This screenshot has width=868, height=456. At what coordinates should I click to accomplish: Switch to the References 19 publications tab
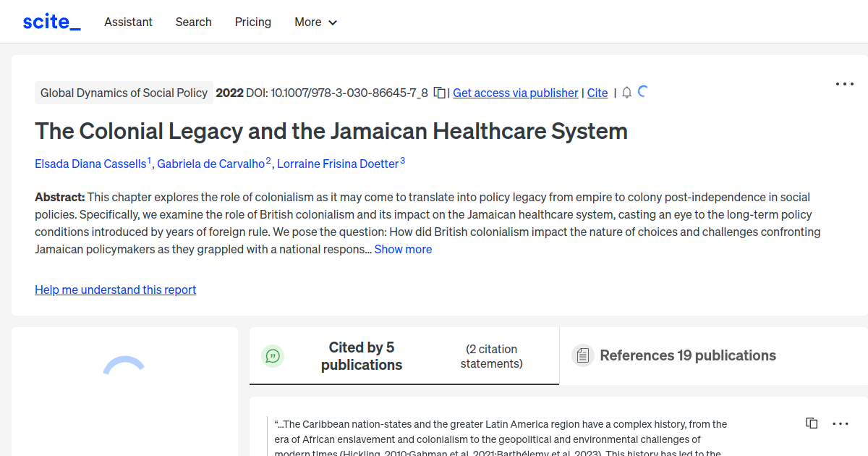688,355
